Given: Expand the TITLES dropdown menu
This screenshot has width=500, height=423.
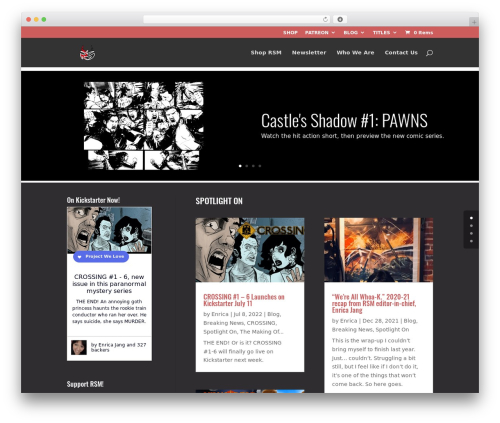Looking at the screenshot, I should point(385,32).
